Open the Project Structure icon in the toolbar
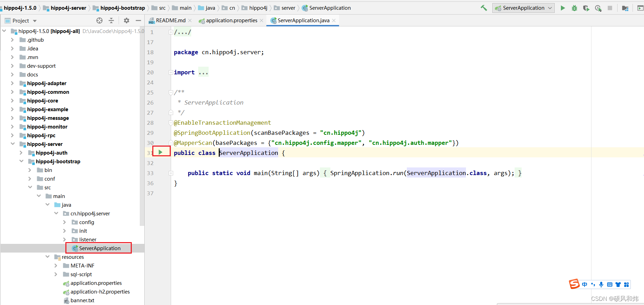 coord(625,8)
